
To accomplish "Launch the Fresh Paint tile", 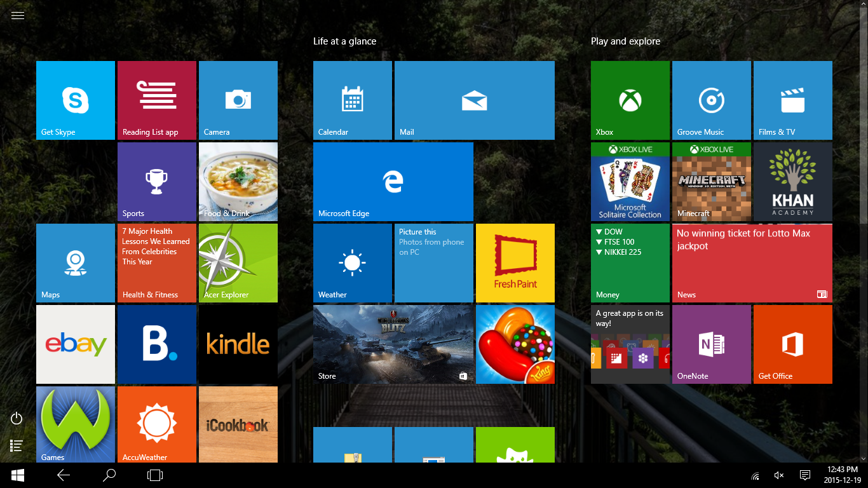I will coord(515,263).
